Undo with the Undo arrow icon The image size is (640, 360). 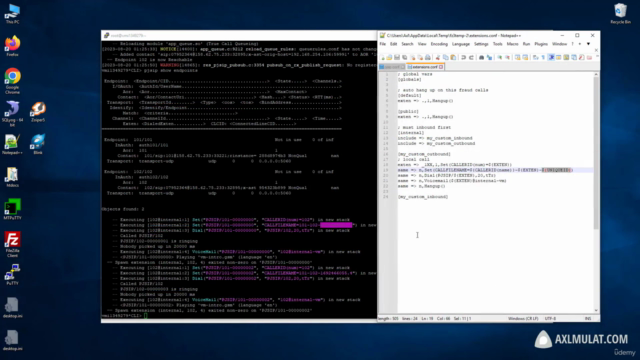pos(463,58)
